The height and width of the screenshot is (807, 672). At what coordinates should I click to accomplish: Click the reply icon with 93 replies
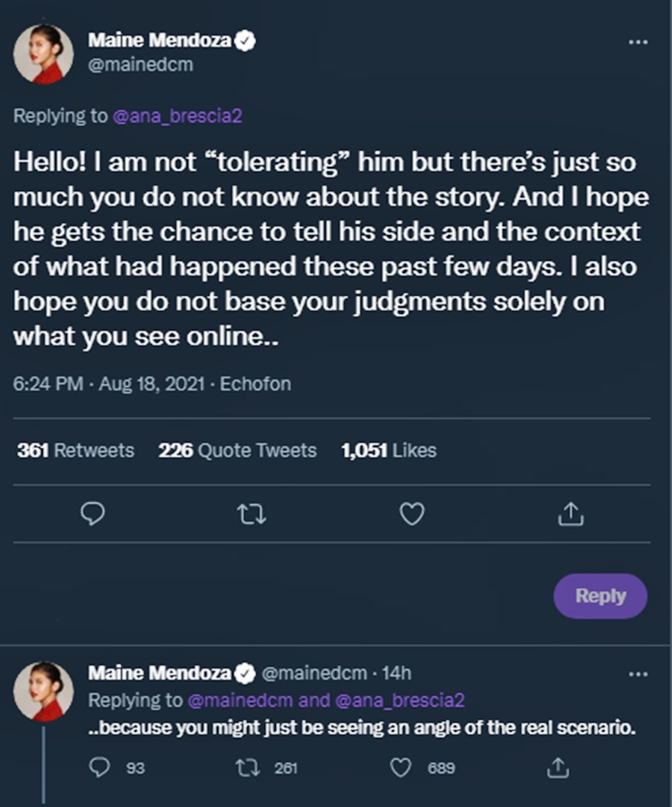(x=101, y=768)
